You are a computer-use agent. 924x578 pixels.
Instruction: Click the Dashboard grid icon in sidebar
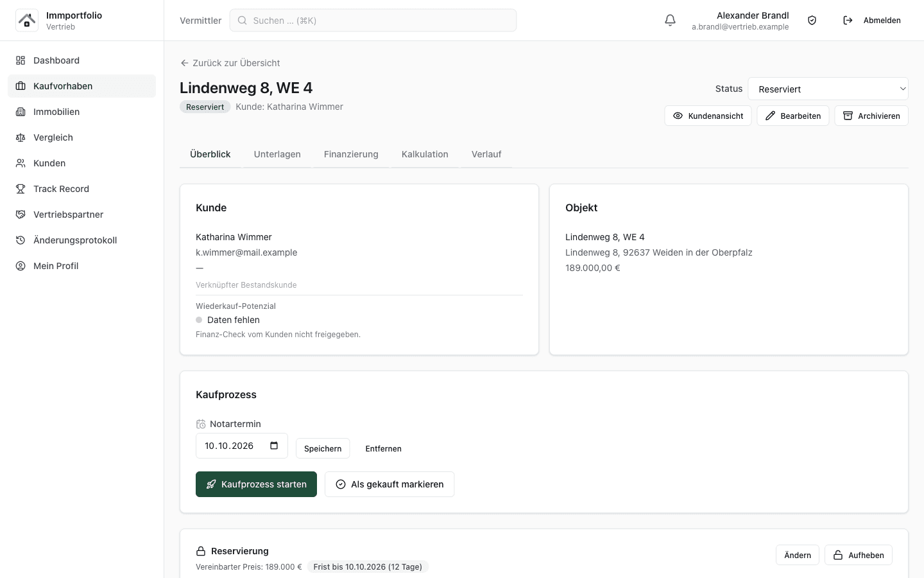coord(21,60)
